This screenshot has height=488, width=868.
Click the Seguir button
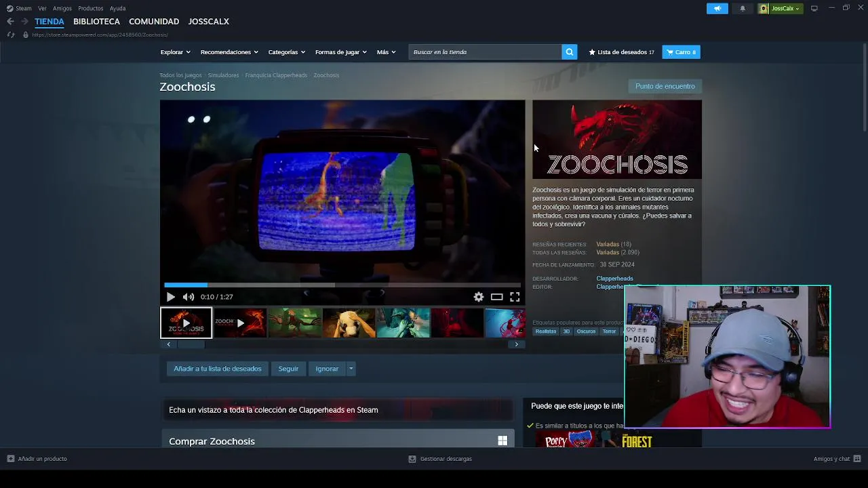(288, 369)
